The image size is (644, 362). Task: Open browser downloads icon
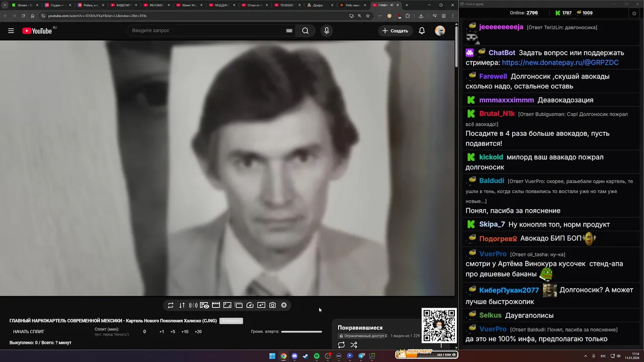coord(421,16)
